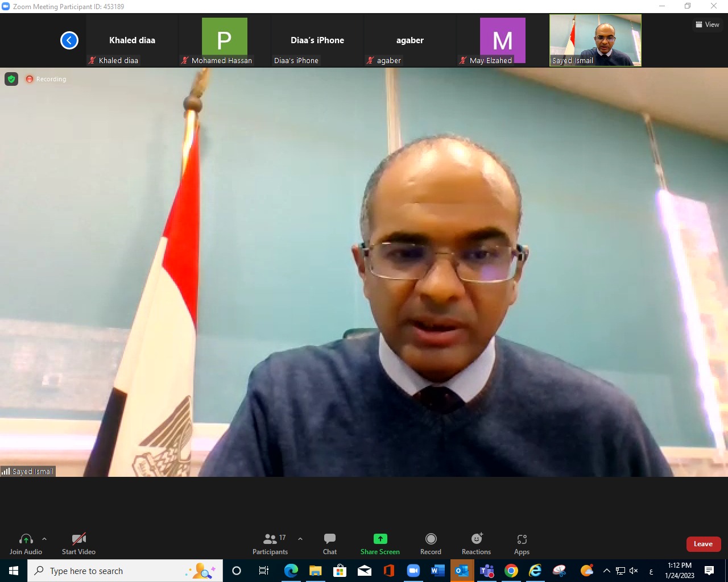
Task: Select May Elzahed participant tile
Action: click(x=502, y=40)
